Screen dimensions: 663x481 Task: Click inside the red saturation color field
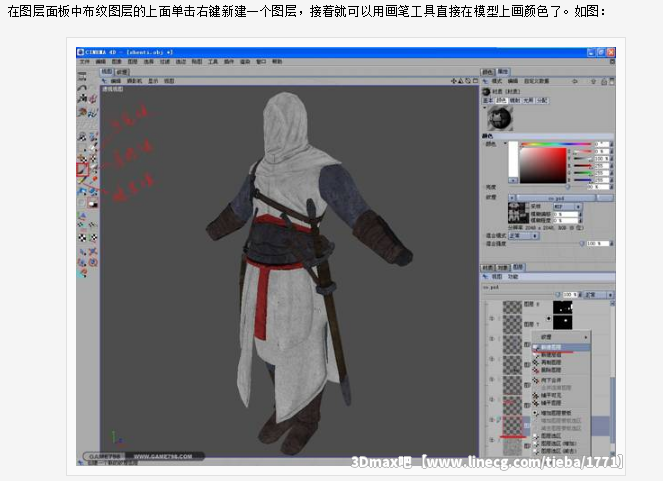(x=543, y=165)
